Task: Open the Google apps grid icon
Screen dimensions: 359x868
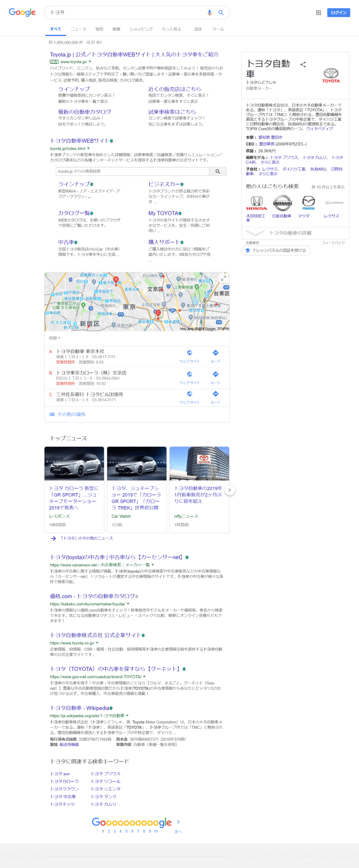Action: (x=318, y=12)
